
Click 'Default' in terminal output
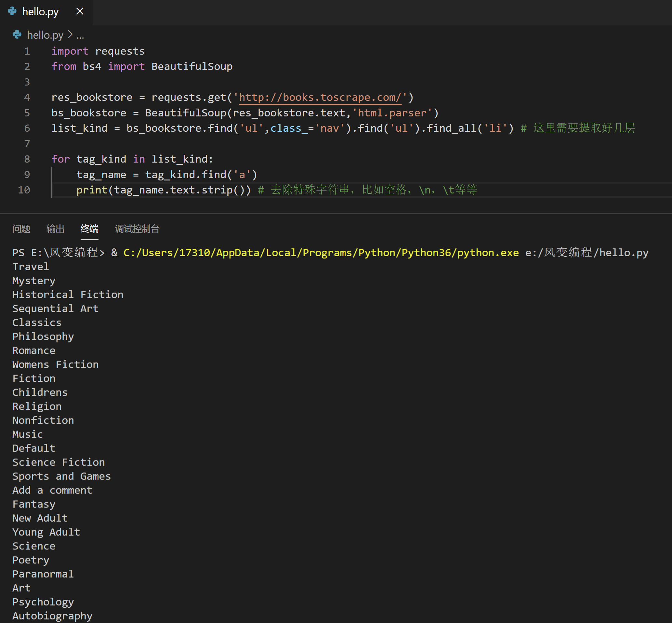click(x=34, y=448)
